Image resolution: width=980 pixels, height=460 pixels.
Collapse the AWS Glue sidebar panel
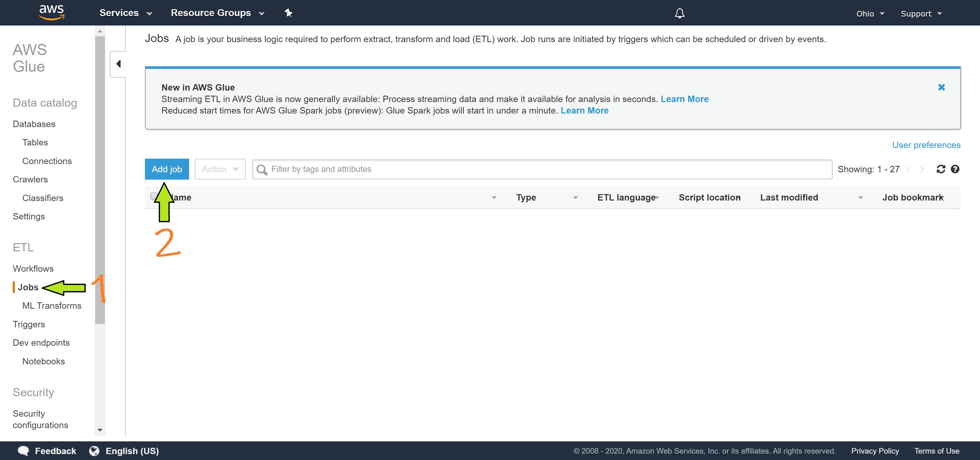118,64
